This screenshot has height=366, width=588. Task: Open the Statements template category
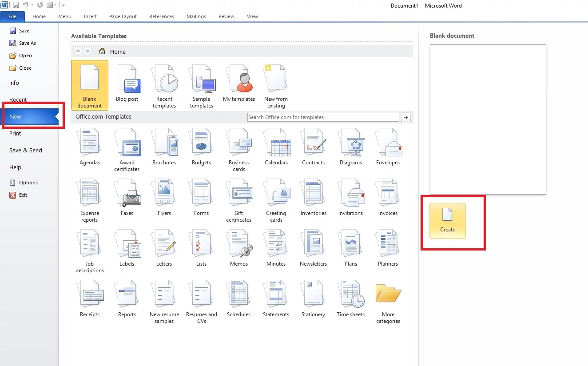point(276,299)
